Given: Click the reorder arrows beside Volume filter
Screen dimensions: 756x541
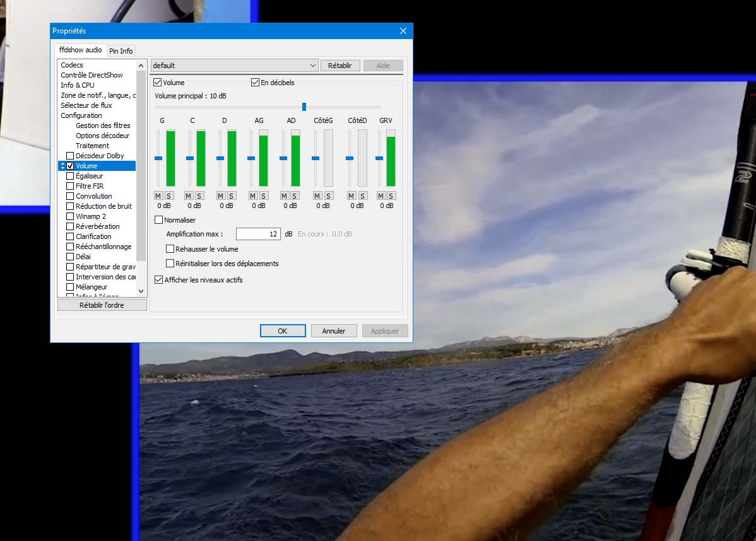Looking at the screenshot, I should point(62,166).
